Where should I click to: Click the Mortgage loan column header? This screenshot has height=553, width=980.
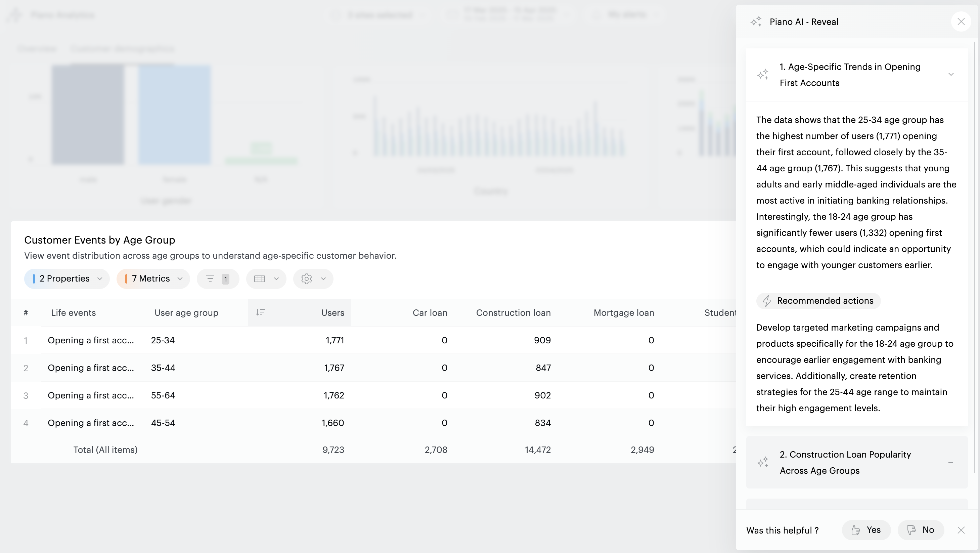point(624,312)
